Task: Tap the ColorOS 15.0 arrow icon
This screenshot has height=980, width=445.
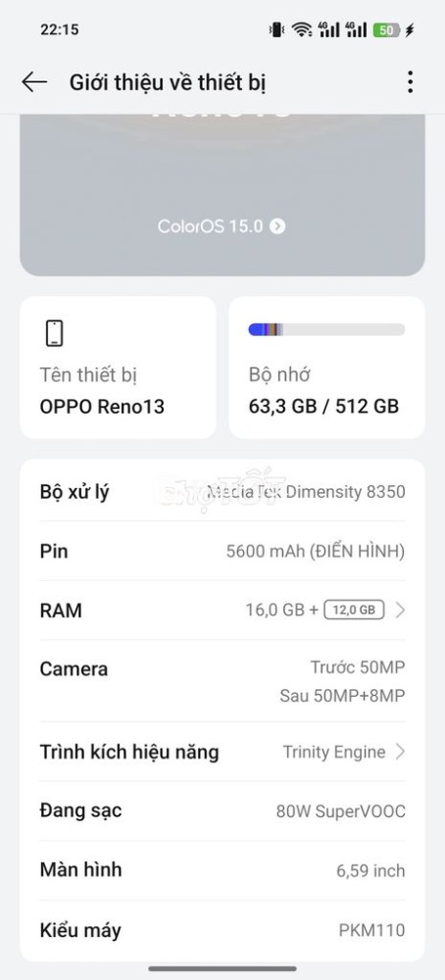Action: 277,226
